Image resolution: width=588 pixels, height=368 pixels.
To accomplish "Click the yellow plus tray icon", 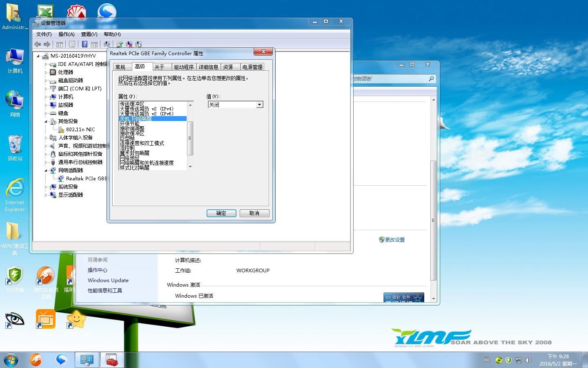I will click(499, 360).
